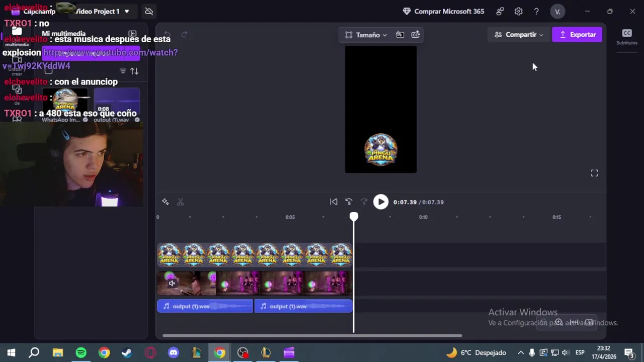Unmute the video clip audio icon

[x=172, y=284]
